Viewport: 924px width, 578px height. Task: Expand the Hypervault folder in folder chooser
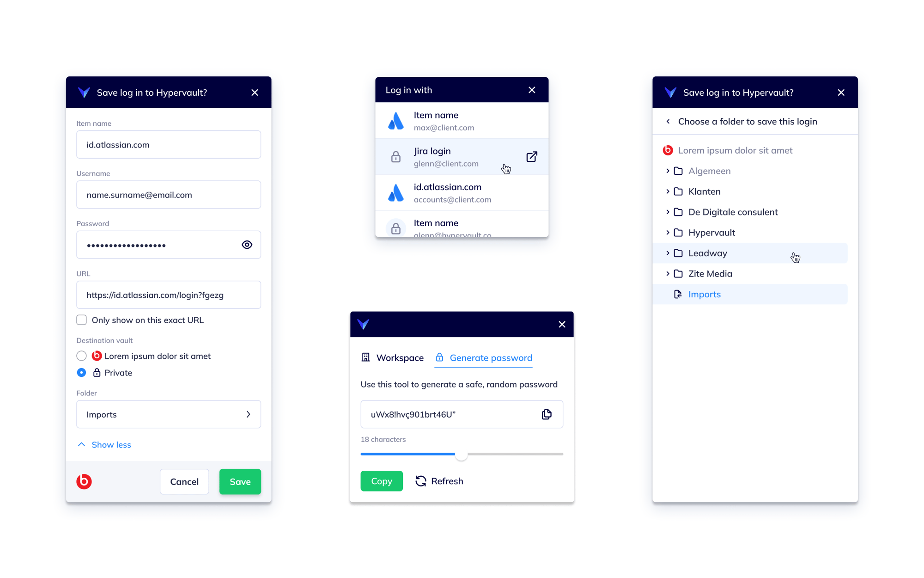click(668, 233)
